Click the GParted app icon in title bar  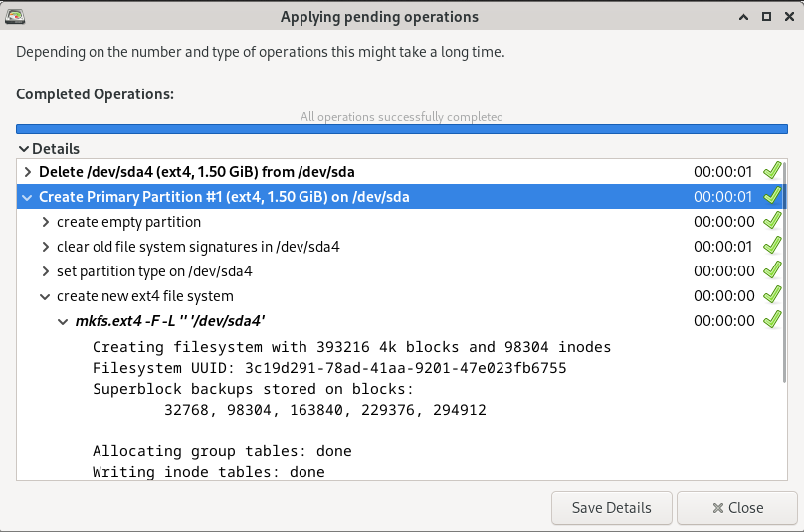tap(15, 16)
